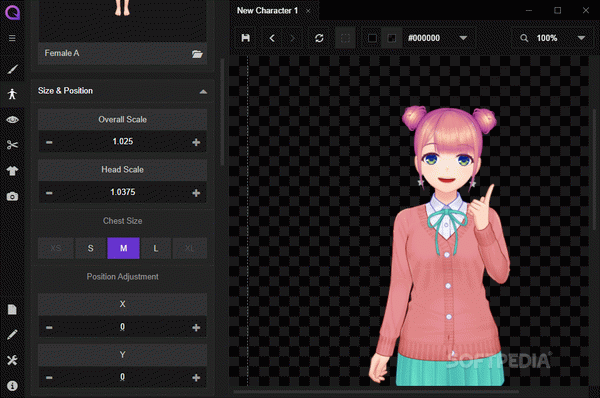Open Female A model folder browser
The width and height of the screenshot is (600, 398).
pyautogui.click(x=197, y=54)
